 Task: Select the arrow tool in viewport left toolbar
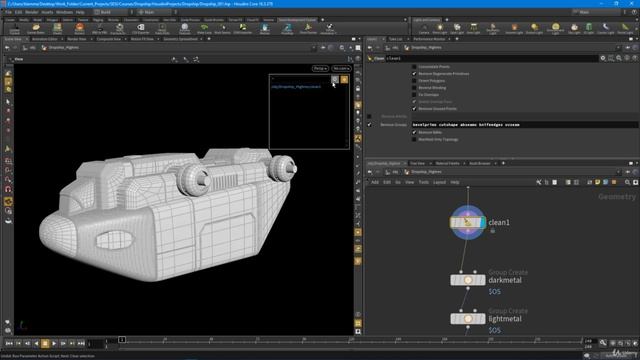click(x=8, y=101)
